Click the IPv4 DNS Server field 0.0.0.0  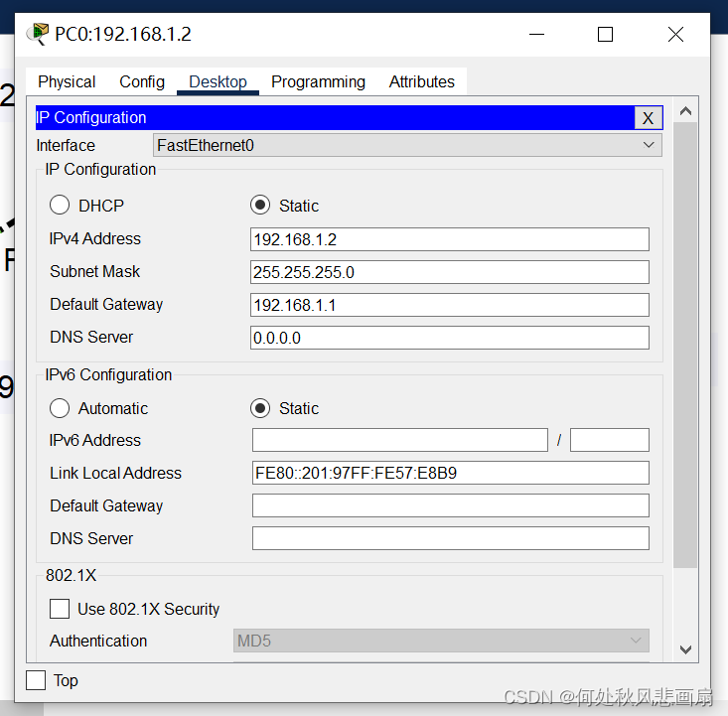click(x=450, y=338)
